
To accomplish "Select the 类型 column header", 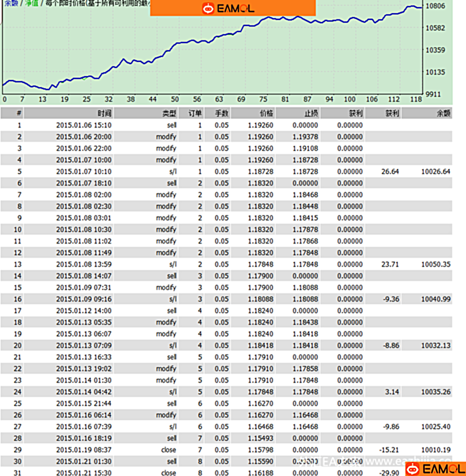I will click(x=169, y=113).
